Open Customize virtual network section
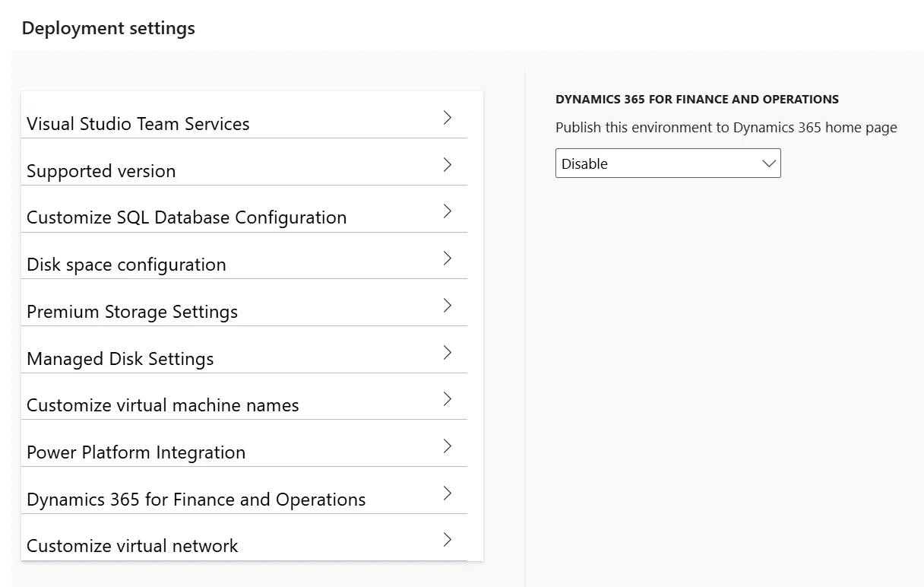 [244, 538]
